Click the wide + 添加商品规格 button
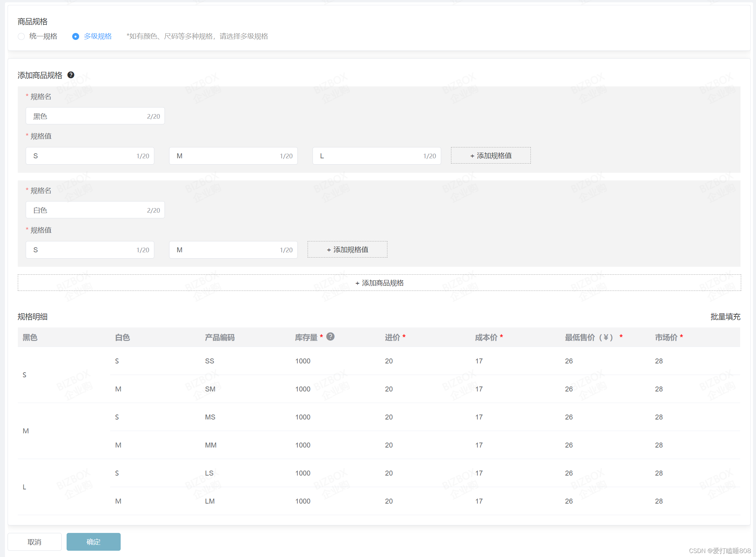The image size is (756, 557). coord(379,283)
